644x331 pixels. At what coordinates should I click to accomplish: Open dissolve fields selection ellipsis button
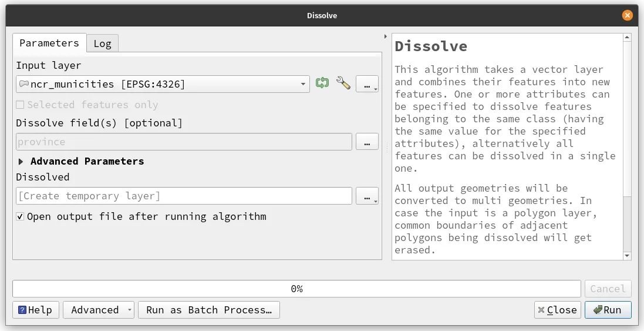367,142
